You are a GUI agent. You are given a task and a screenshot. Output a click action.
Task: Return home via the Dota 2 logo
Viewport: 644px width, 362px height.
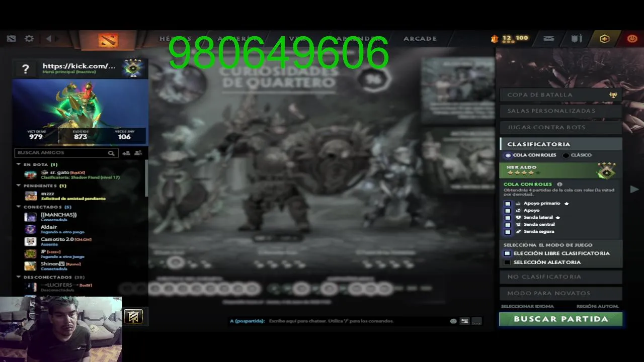click(x=108, y=40)
